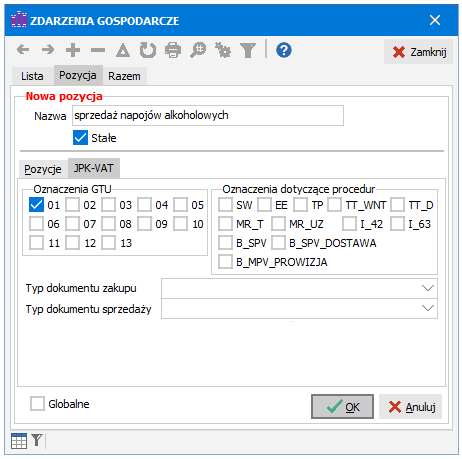Click in the Nazwa text field
The width and height of the screenshot is (462, 459).
(208, 115)
